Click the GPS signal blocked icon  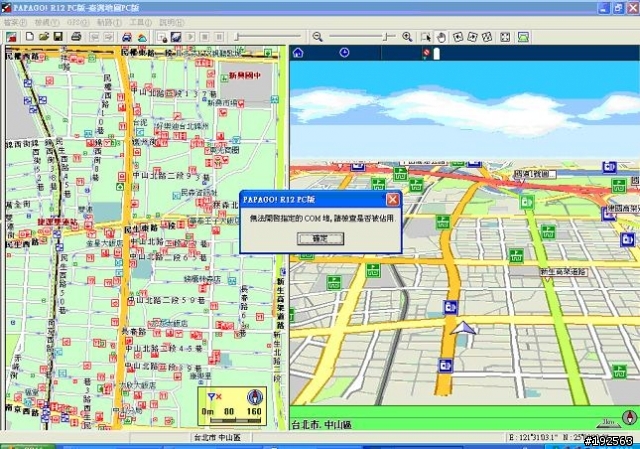click(427, 53)
